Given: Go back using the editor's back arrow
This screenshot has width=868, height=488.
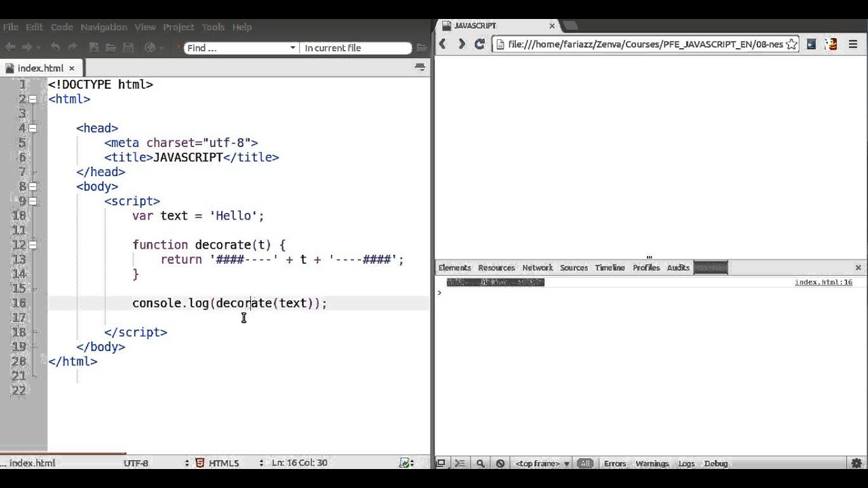Looking at the screenshot, I should 10,47.
